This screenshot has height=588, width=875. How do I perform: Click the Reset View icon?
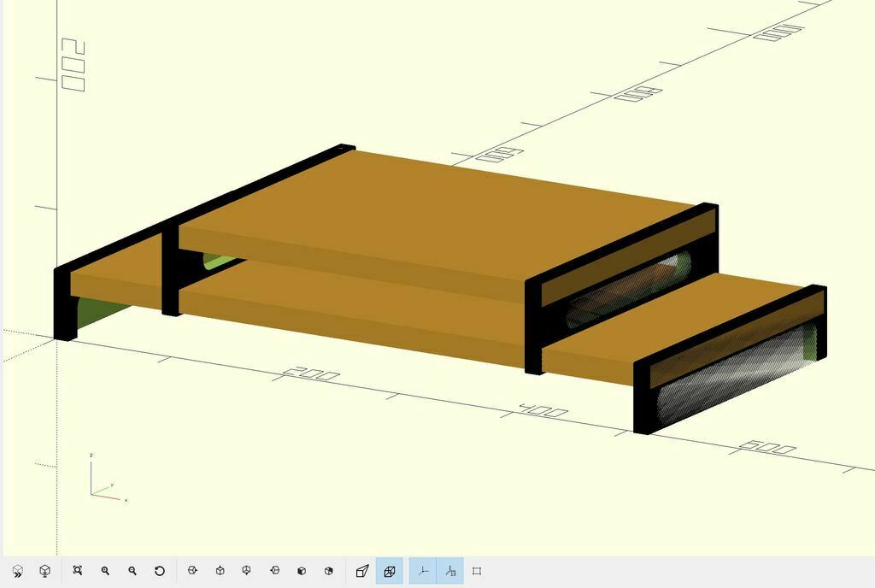[x=161, y=571]
